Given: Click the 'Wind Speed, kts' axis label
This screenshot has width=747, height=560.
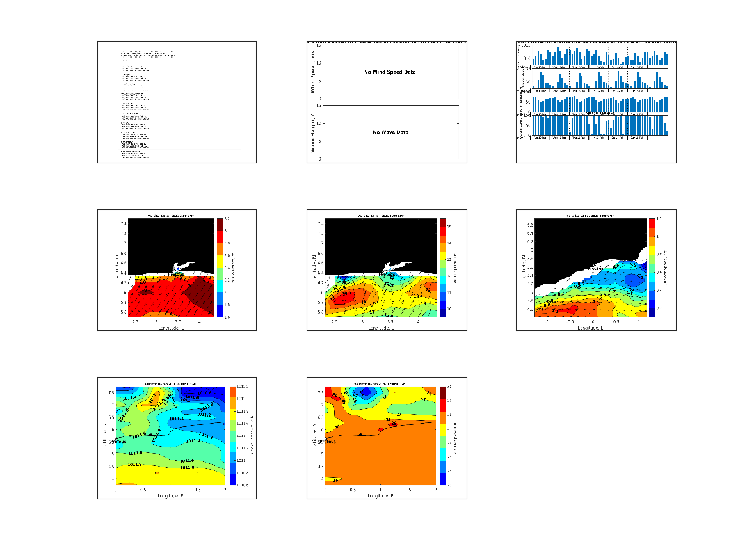Looking at the screenshot, I should (x=314, y=72).
